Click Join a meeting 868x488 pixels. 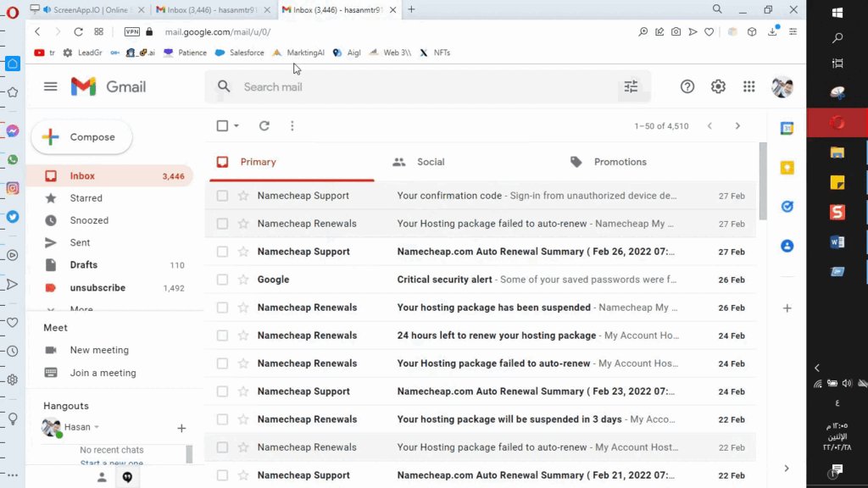click(x=103, y=373)
